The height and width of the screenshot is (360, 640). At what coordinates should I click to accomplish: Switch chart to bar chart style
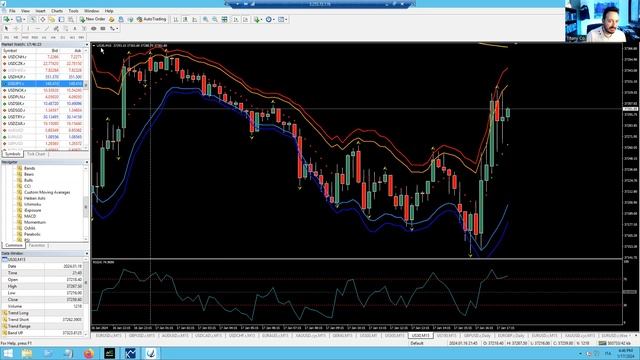pyautogui.click(x=176, y=19)
